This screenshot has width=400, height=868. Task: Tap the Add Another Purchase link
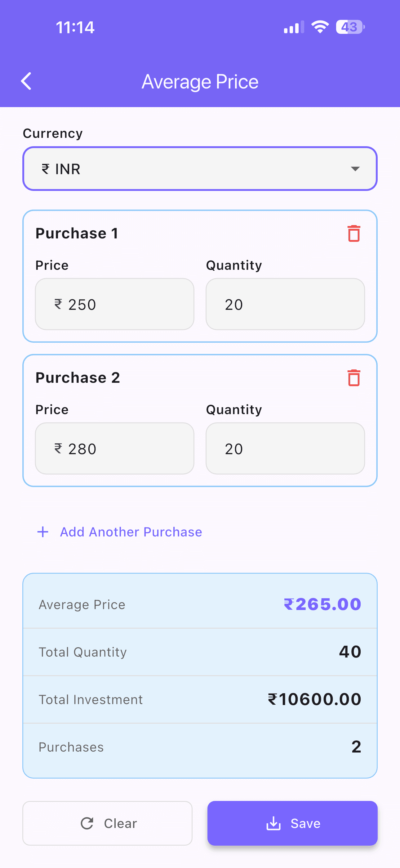click(131, 532)
